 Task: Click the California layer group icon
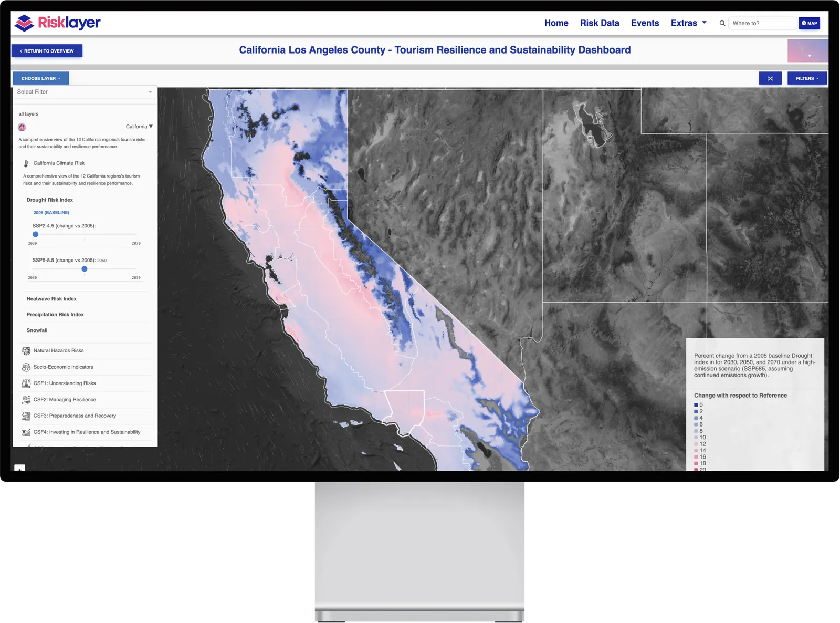[x=22, y=127]
